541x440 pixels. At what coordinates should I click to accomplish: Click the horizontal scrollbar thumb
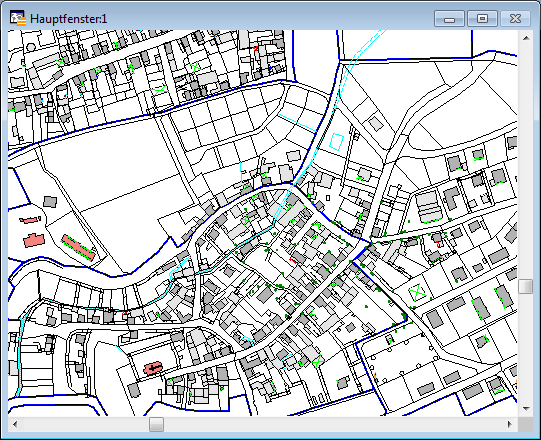click(x=156, y=424)
